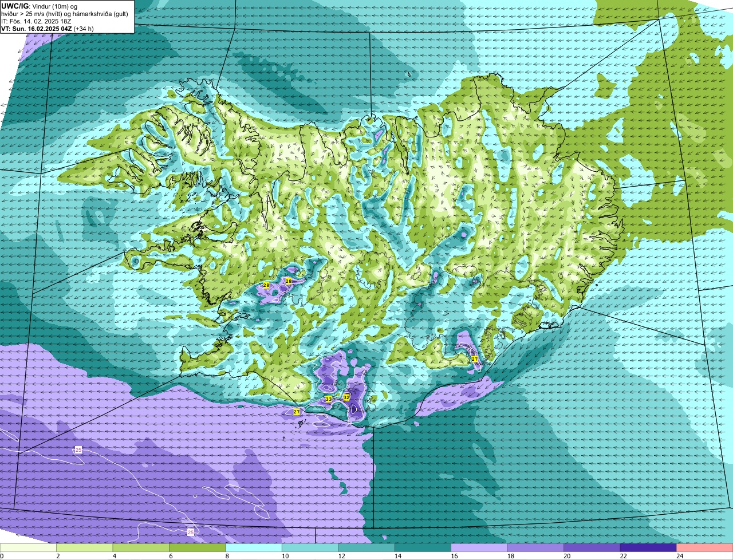Click the legend tick label 18

tap(510, 556)
